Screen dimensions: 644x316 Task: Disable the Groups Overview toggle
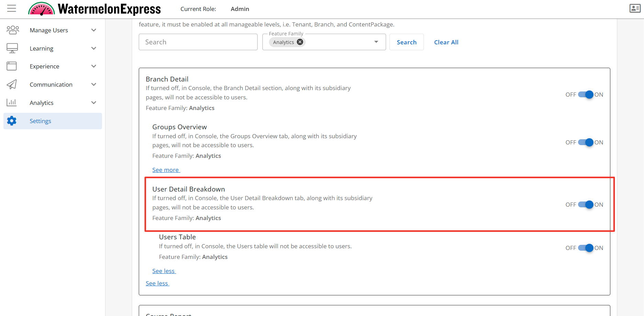(x=586, y=142)
